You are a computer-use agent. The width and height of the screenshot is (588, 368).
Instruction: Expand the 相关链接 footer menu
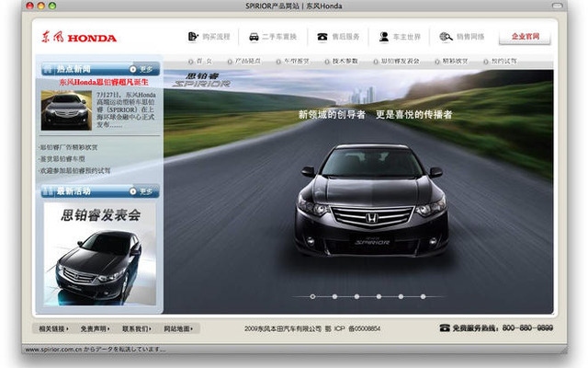53,329
